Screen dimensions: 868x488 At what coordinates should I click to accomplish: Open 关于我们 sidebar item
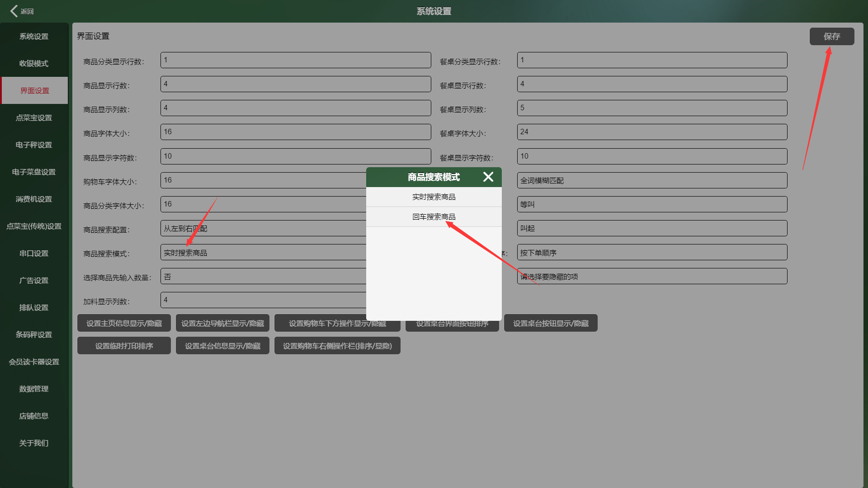pyautogui.click(x=34, y=443)
